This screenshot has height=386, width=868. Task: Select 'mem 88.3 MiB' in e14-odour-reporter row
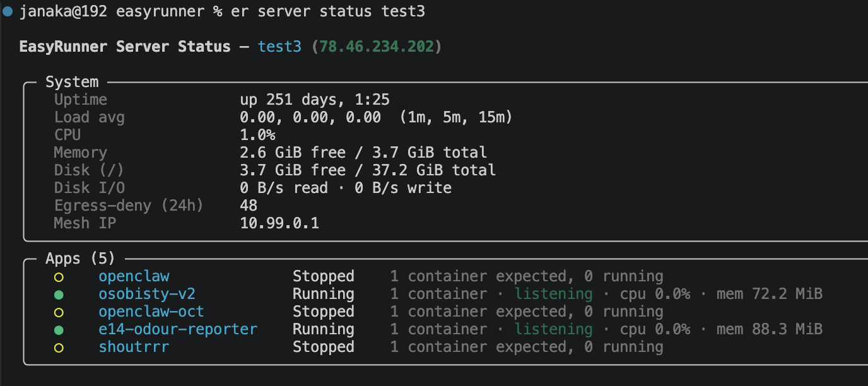coord(770,329)
